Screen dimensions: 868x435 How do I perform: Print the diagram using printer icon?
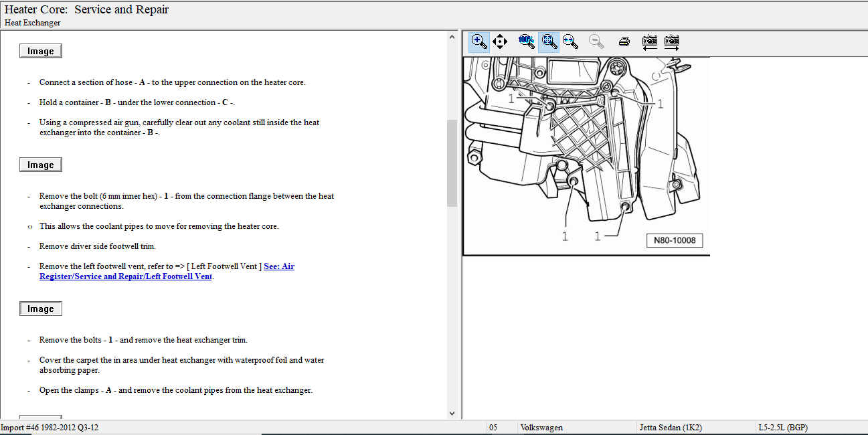coord(624,42)
